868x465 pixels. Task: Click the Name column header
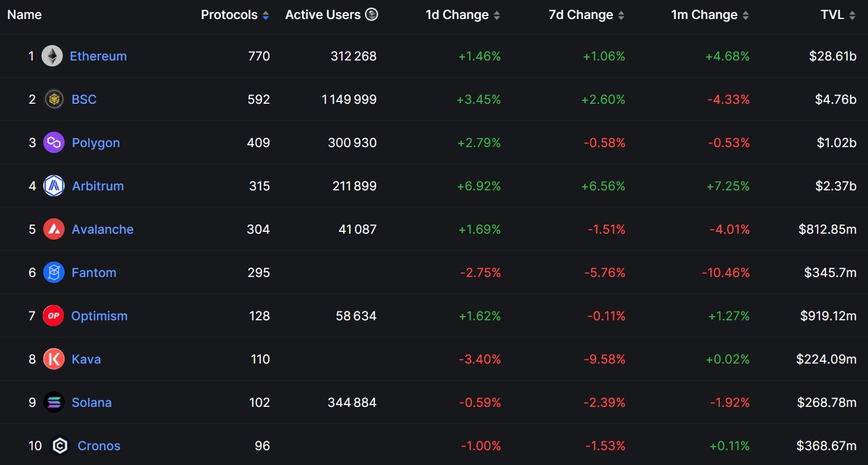[24, 14]
